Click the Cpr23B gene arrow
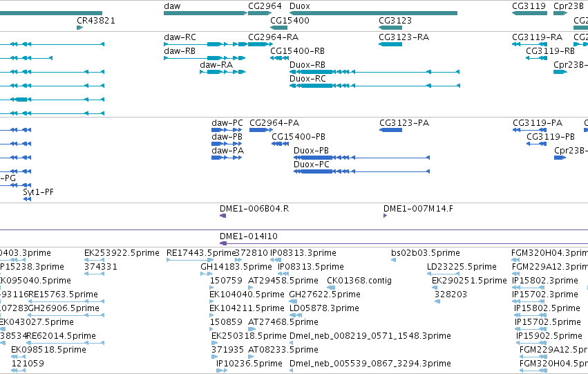 560,13
